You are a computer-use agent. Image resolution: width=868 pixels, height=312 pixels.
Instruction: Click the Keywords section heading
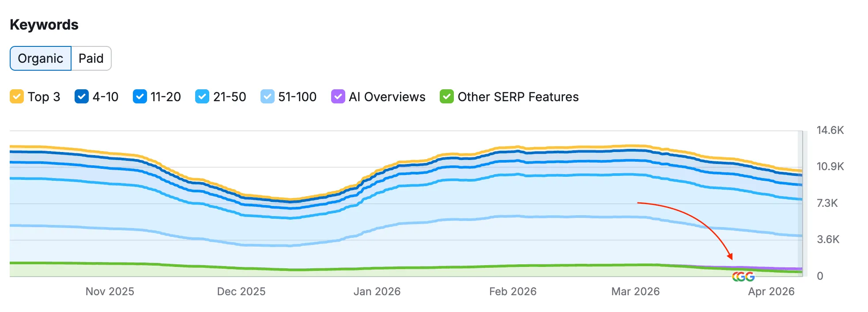(44, 25)
